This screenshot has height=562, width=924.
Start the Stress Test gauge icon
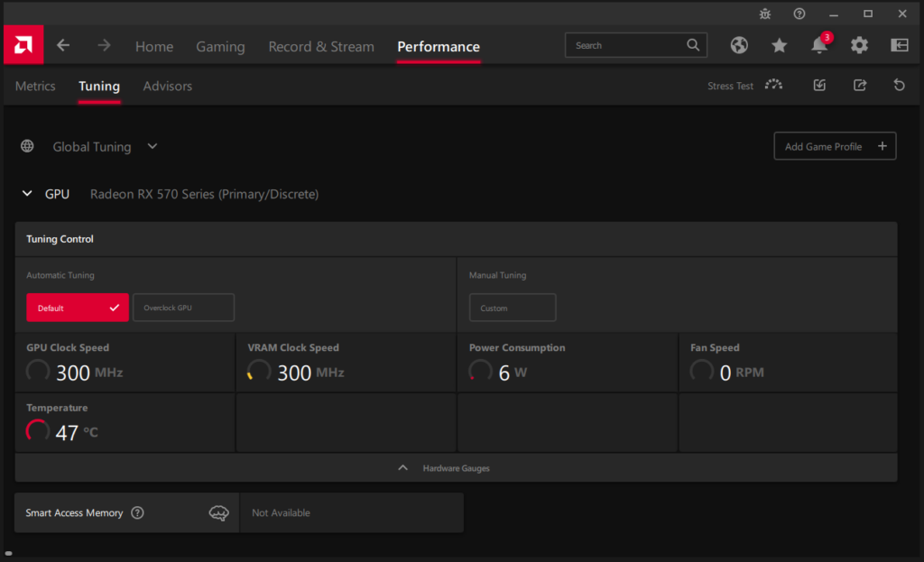(773, 86)
